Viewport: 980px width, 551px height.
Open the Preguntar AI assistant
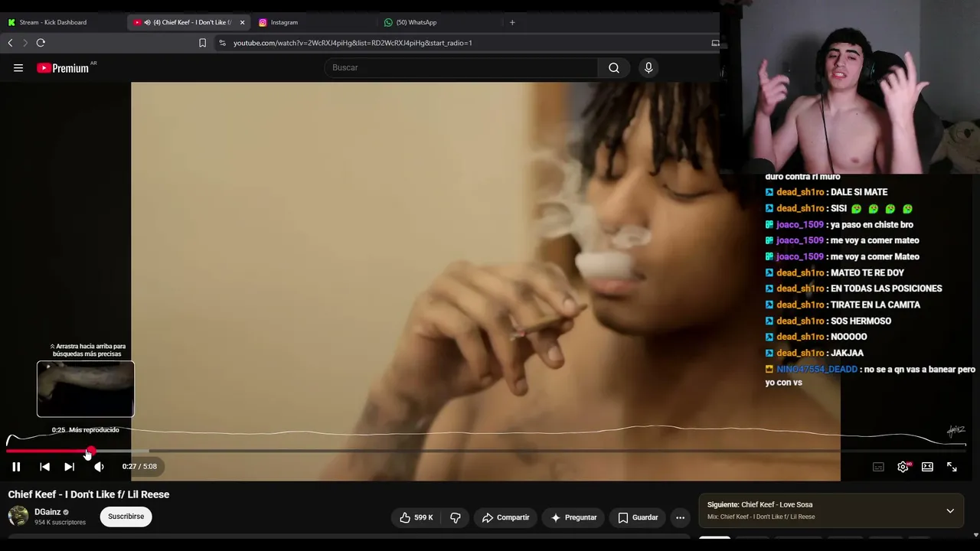pos(573,518)
